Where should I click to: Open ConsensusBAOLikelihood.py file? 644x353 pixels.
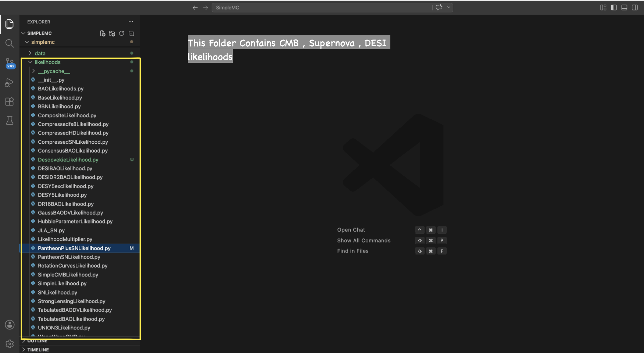(x=80, y=151)
